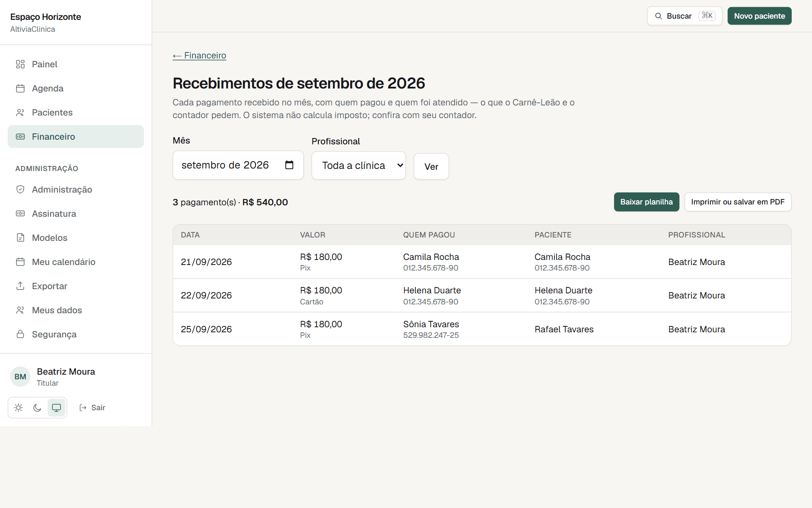This screenshot has width=812, height=508.
Task: Click the Meus dados person icon
Action: [20, 310]
